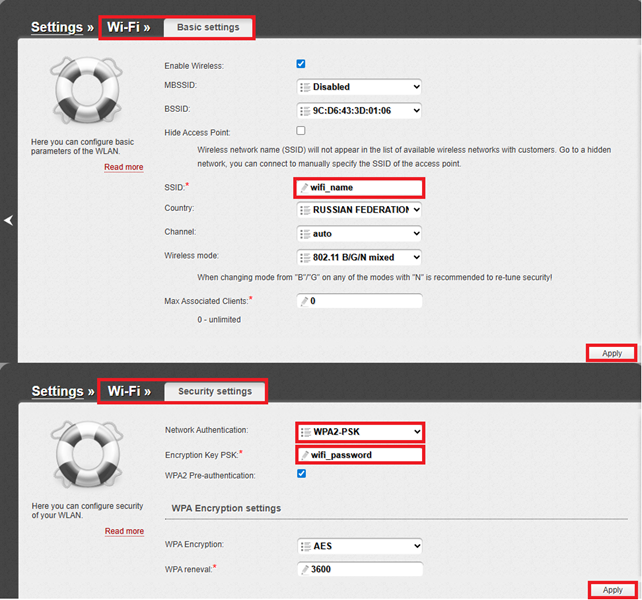Switch to the Basic settings tab

208,27
